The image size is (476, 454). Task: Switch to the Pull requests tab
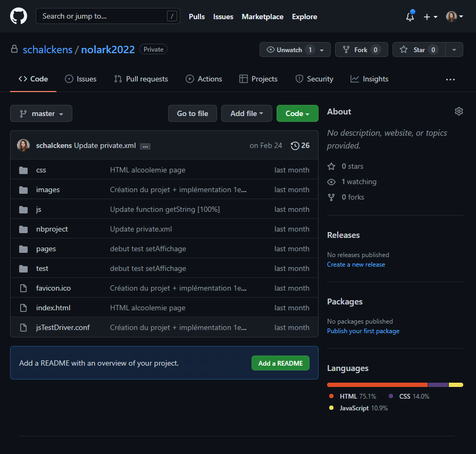141,79
